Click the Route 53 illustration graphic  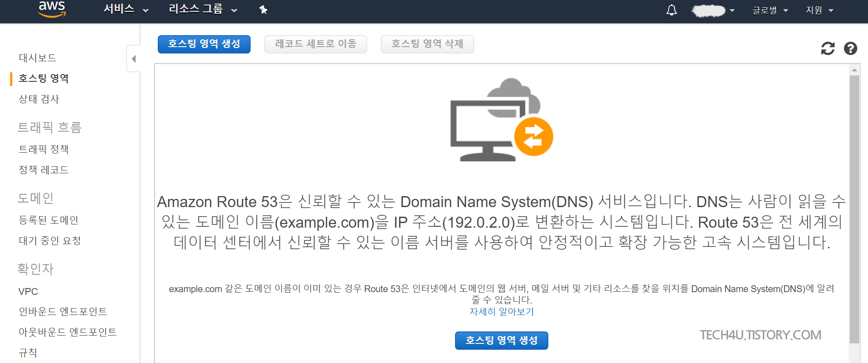(x=502, y=120)
